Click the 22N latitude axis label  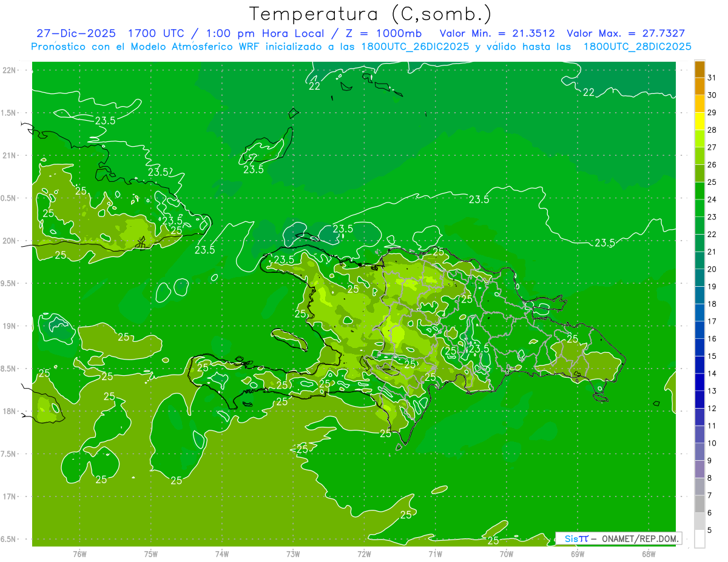point(9,70)
